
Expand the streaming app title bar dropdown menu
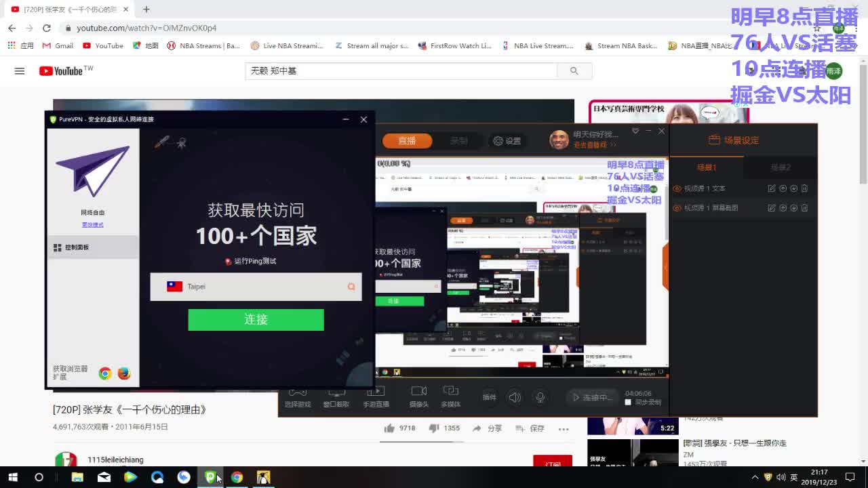635,131
